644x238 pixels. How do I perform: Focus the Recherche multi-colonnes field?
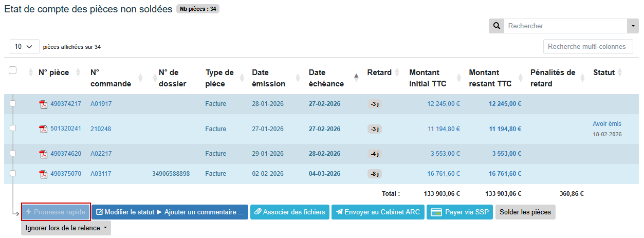(587, 46)
